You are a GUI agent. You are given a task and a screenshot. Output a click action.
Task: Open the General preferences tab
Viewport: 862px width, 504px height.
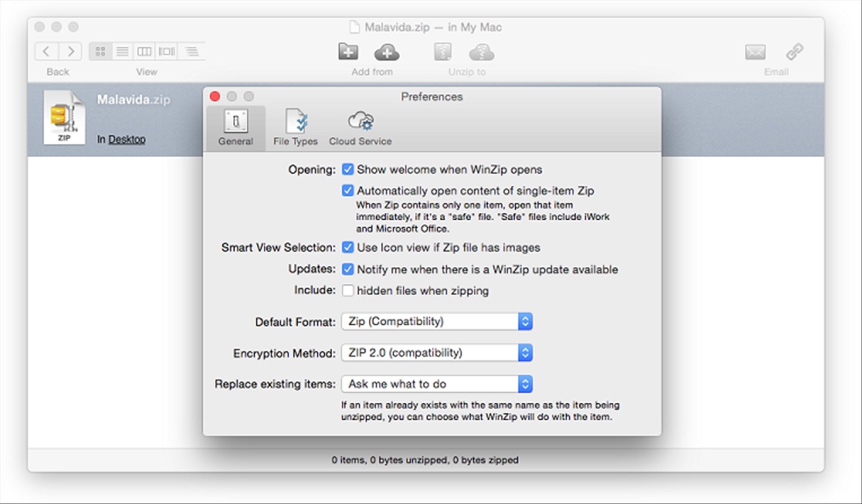click(236, 128)
